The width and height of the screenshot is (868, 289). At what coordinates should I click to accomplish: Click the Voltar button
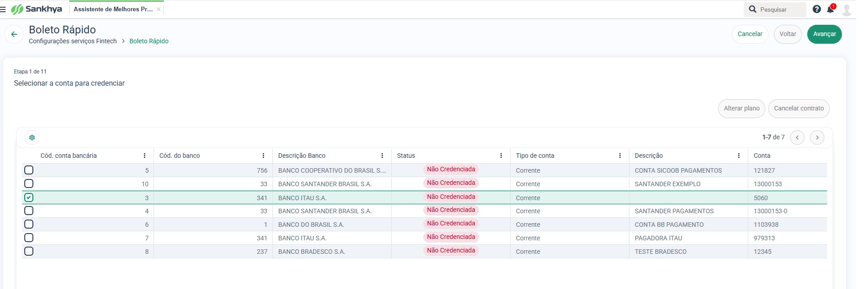click(x=788, y=34)
